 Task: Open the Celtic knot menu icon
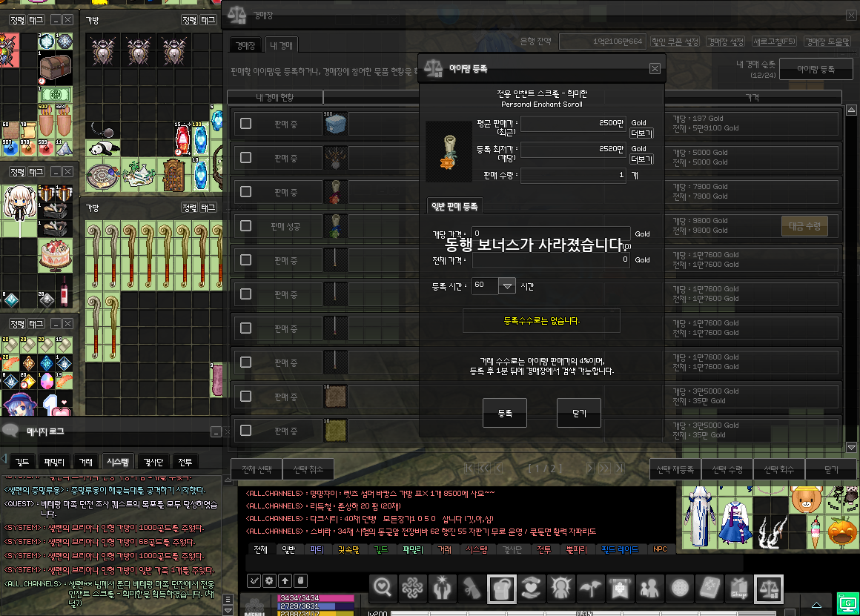tap(412, 589)
